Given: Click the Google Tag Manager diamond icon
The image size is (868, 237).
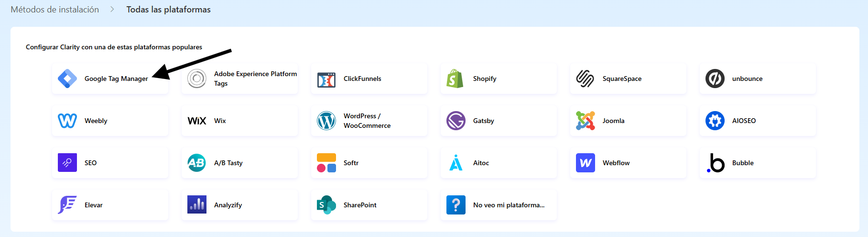Looking at the screenshot, I should (67, 79).
